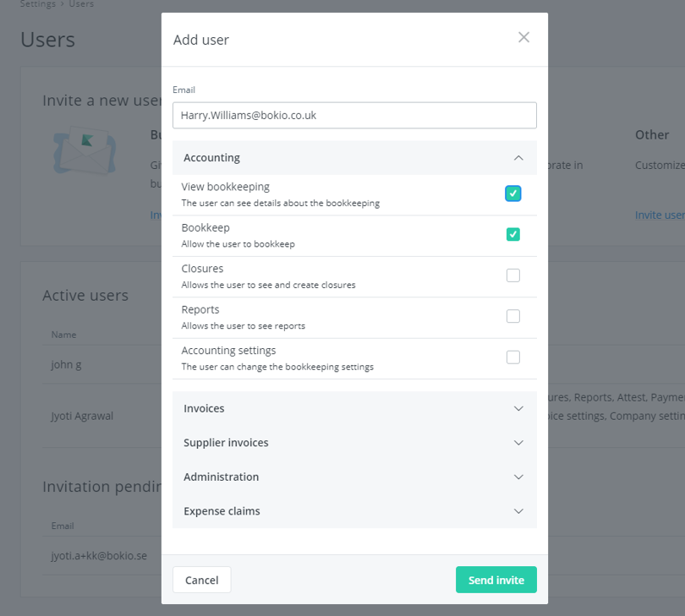
Task: Click the Users breadcrumb item
Action: point(81,4)
